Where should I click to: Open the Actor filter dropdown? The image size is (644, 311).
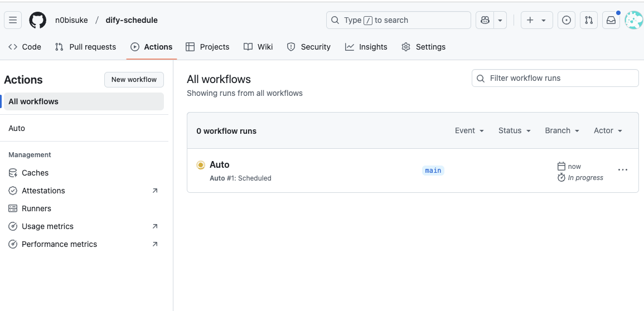click(608, 130)
